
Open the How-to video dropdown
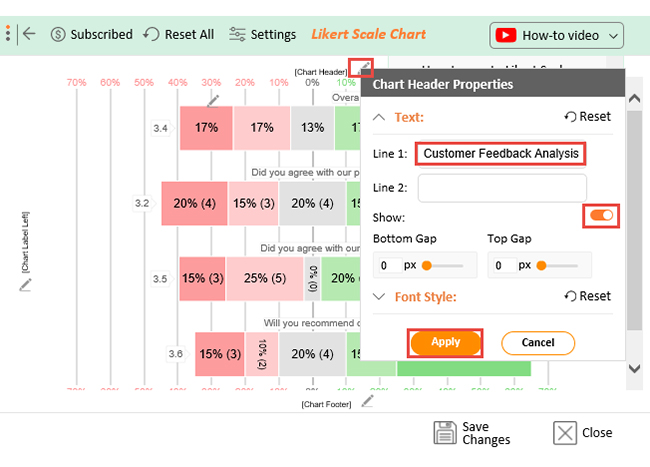(556, 36)
